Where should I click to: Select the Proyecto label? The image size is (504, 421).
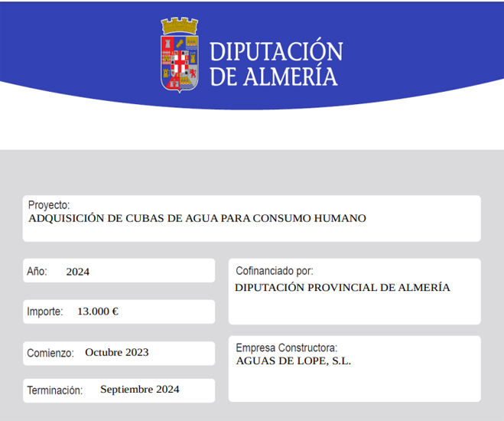49,205
